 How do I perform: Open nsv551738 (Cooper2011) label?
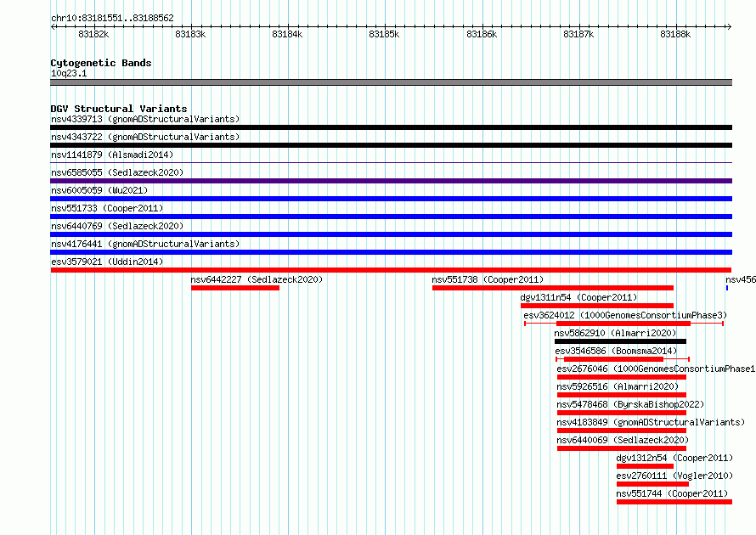point(488,279)
